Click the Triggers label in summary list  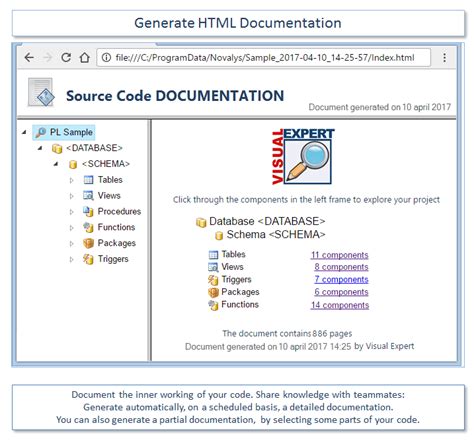coord(236,280)
